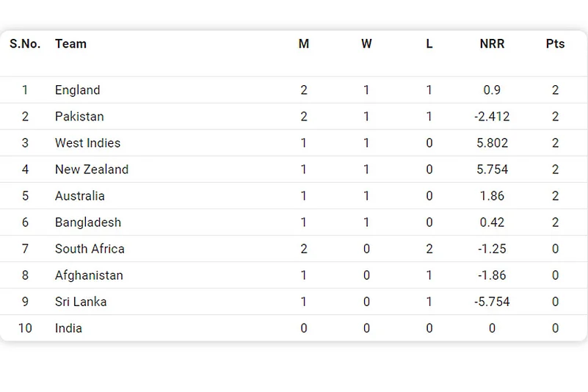Image resolution: width=588 pixels, height=392 pixels.
Task: Click the M column header
Action: point(304,44)
